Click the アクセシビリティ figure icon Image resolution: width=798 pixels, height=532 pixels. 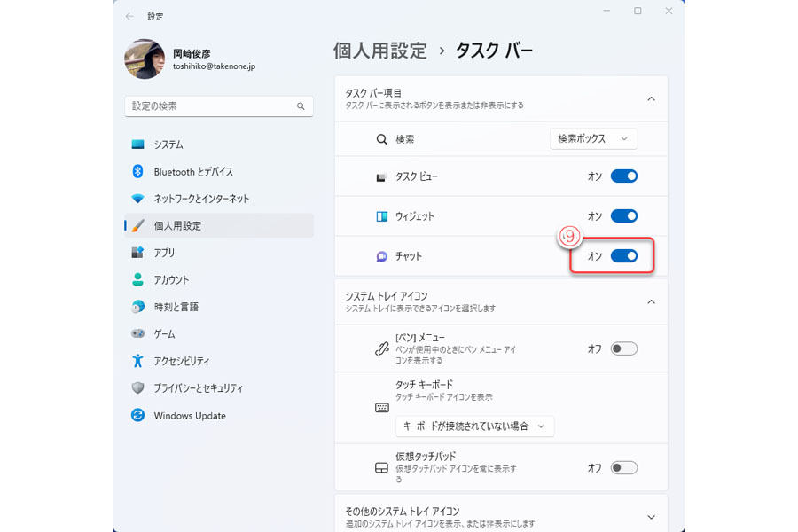coord(138,361)
